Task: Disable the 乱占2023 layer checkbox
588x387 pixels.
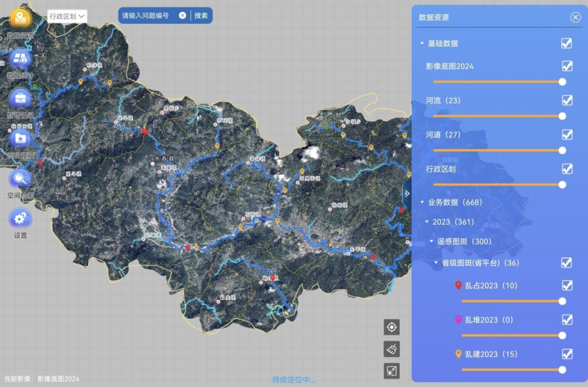Action: [567, 286]
